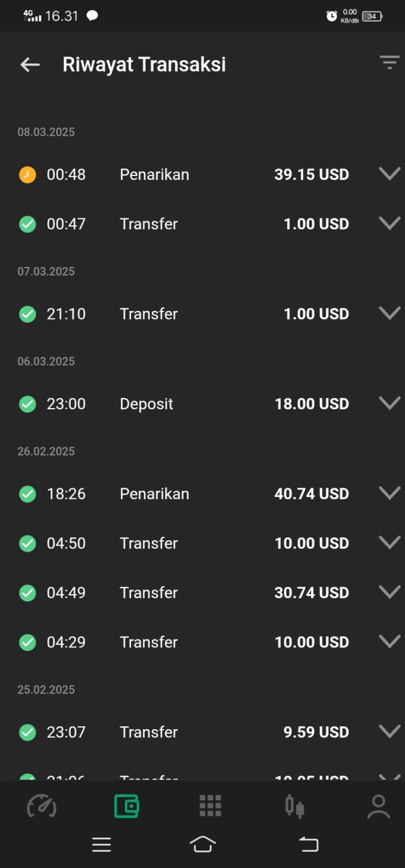Screen dimensions: 405x868
Task: Open the apps grid icon
Action: point(210,806)
